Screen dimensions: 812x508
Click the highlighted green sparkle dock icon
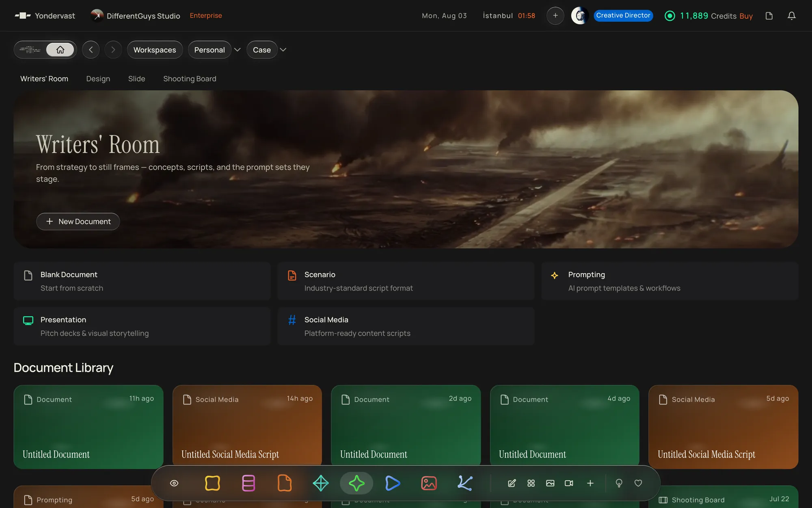pos(356,483)
